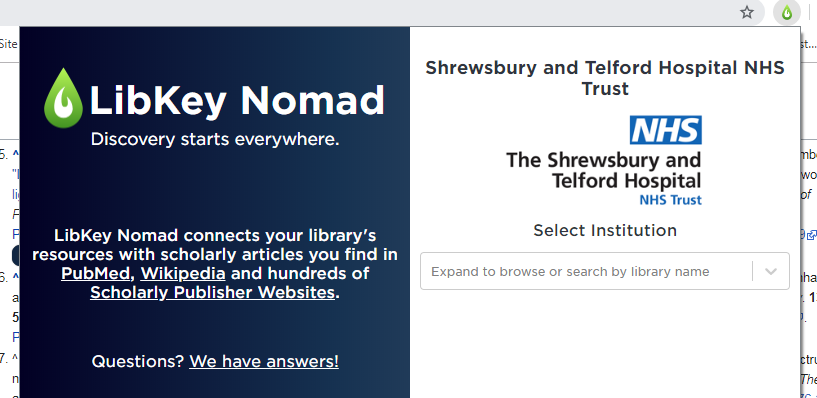Viewport: 817px width, 398px height.
Task: Click the 'Discovery starts everywhere.' tagline
Action: [x=215, y=140]
